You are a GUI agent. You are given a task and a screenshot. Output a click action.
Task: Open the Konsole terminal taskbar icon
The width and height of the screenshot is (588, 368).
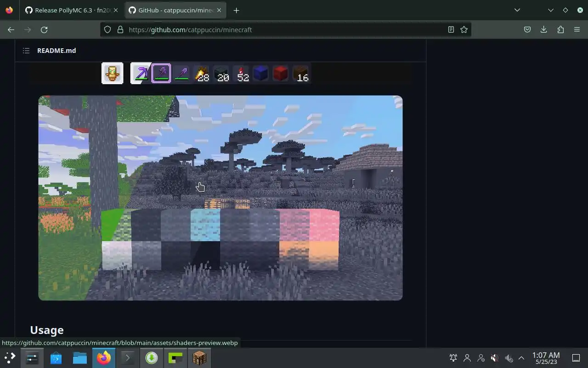tap(128, 357)
